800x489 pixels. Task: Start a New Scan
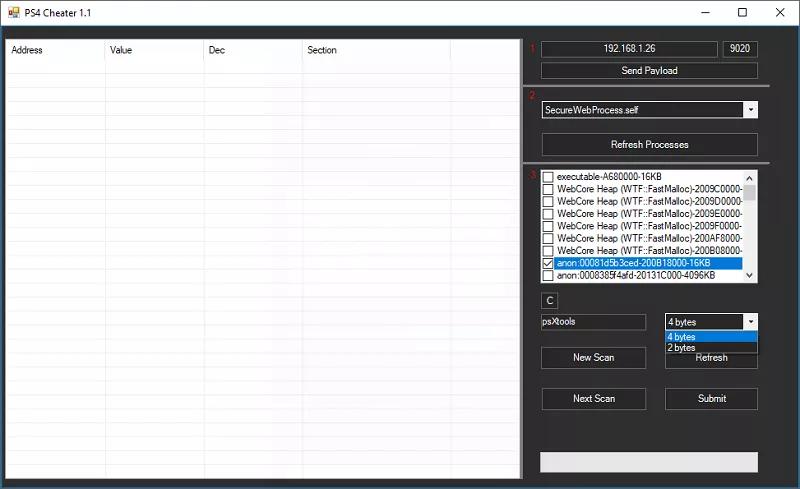[593, 358]
